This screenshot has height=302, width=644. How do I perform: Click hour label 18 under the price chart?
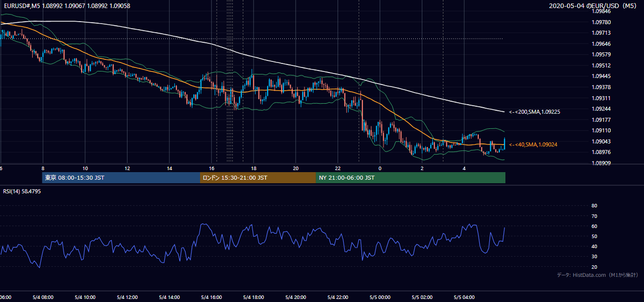coord(253,169)
